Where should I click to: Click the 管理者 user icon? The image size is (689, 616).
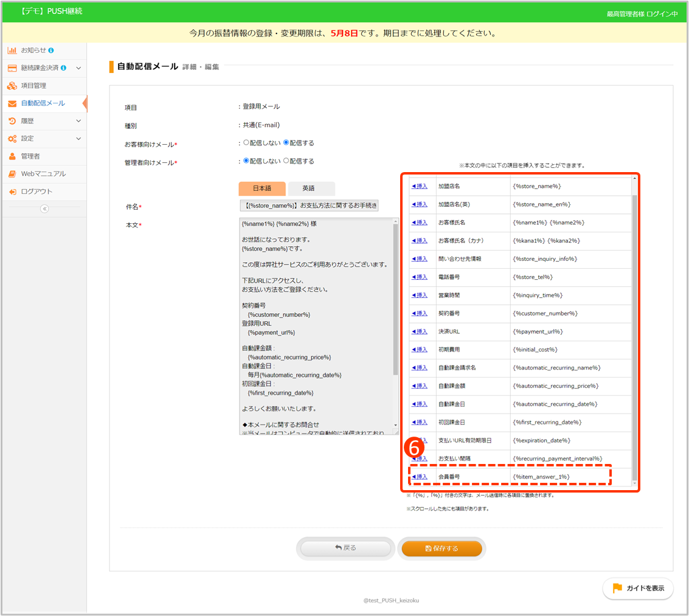tap(12, 156)
